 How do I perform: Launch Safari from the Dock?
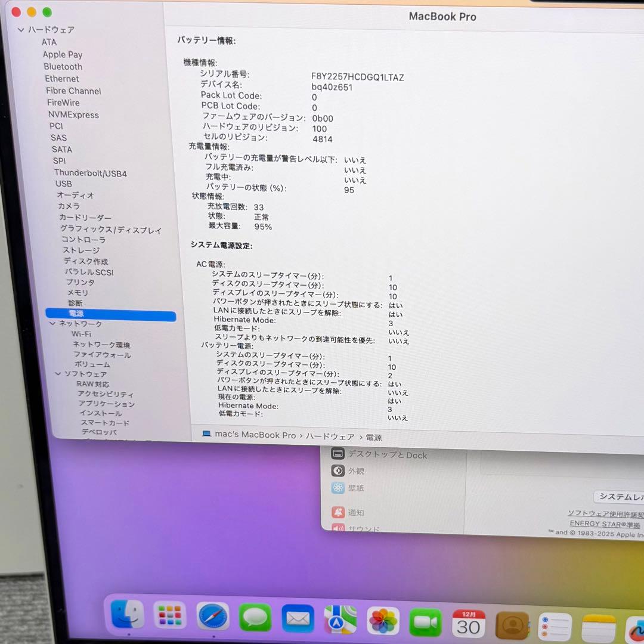tap(212, 617)
